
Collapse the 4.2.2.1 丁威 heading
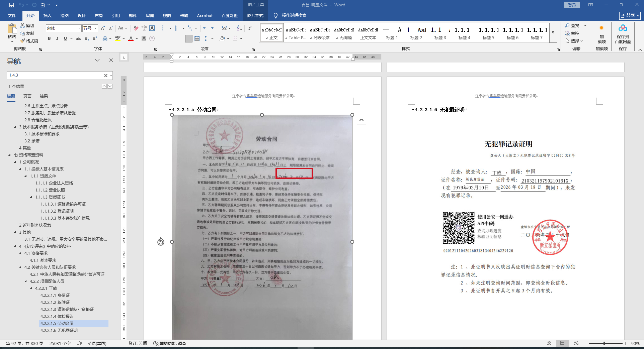pos(31,288)
